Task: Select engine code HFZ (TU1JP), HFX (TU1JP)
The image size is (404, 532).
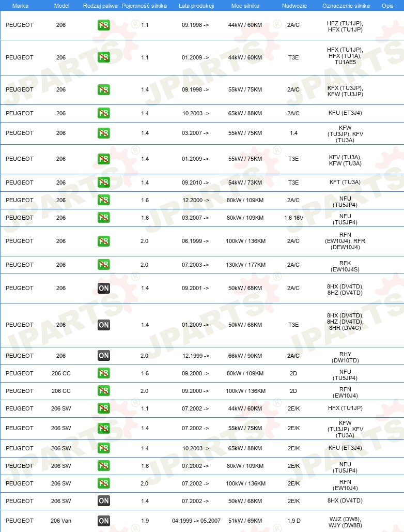Action: 345,26
